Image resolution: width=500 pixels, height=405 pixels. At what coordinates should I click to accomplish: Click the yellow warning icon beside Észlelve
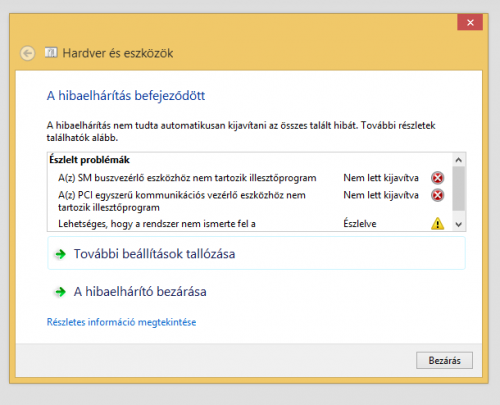[x=437, y=224]
